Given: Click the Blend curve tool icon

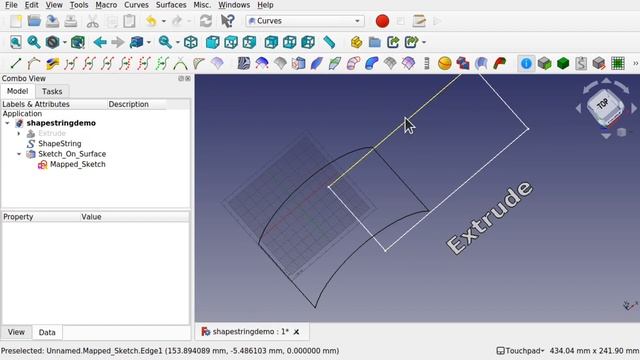Looking at the screenshot, I should tap(180, 63).
